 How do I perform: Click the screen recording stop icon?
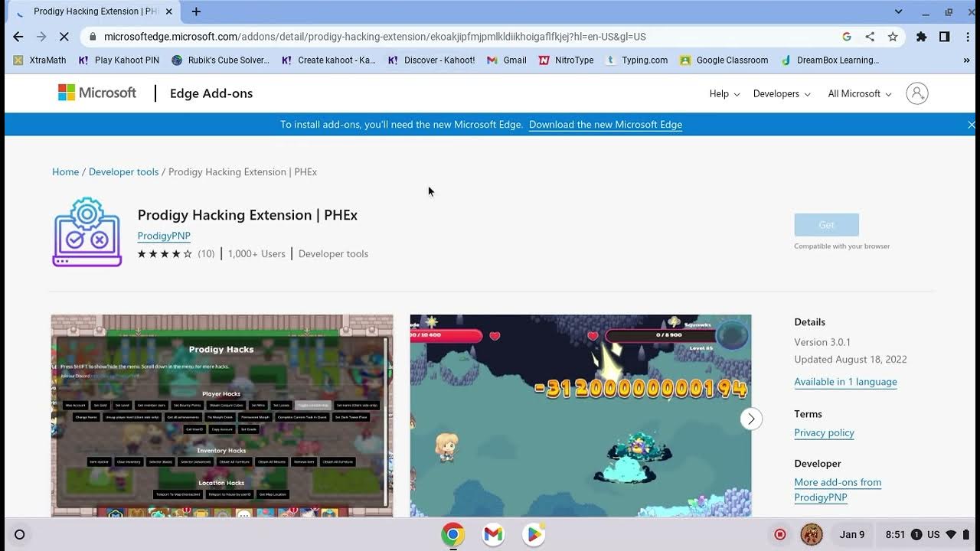(780, 535)
